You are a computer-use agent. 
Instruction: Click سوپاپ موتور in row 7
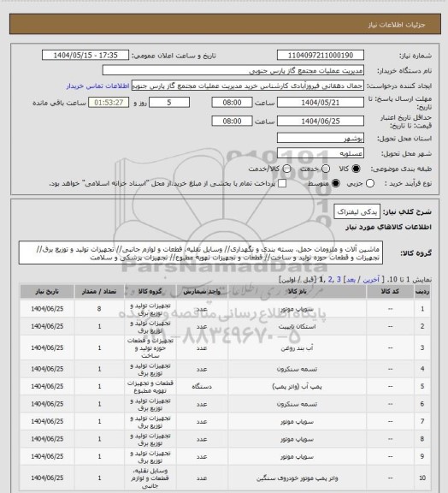tap(297, 422)
